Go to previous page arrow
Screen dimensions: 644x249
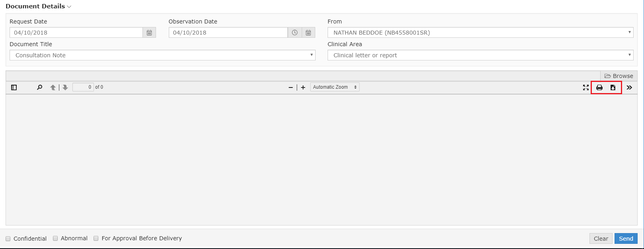pyautogui.click(x=53, y=88)
